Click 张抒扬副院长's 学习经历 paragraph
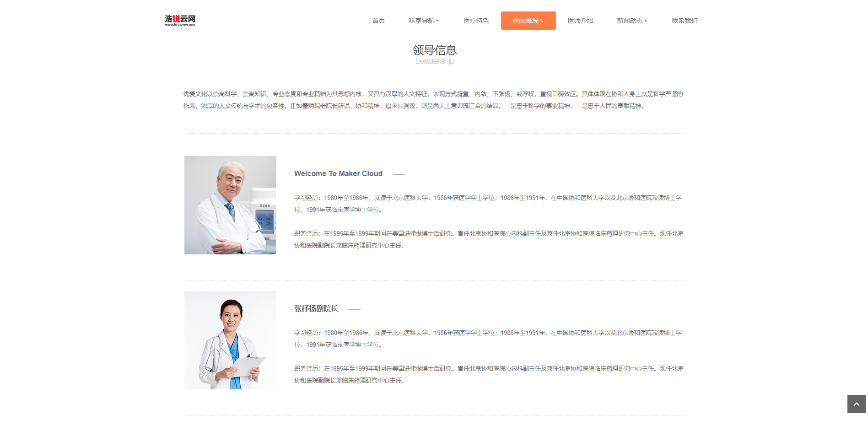The width and height of the screenshot is (868, 426). pyautogui.click(x=488, y=339)
